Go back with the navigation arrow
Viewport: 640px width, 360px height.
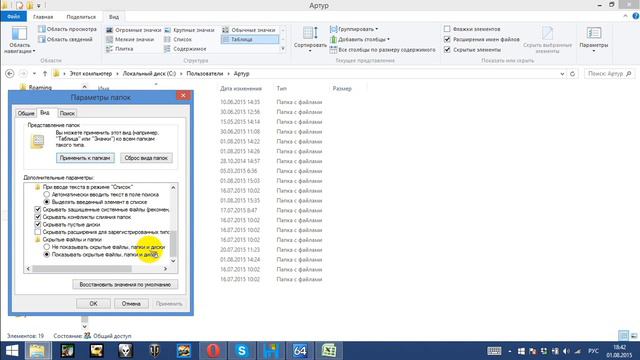[10, 74]
